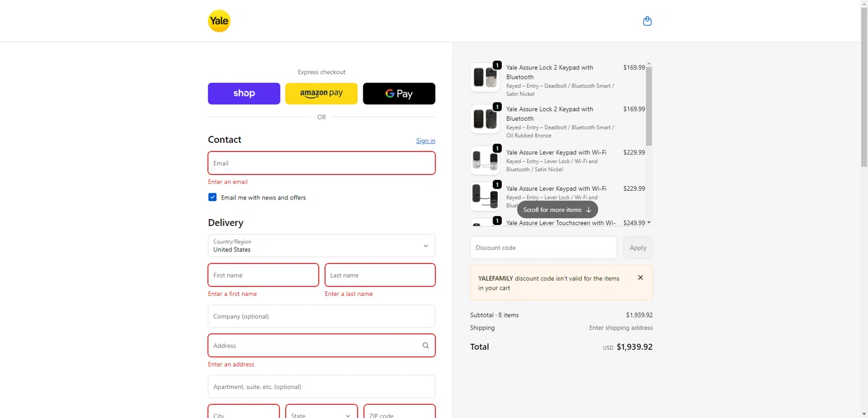
Task: Click the Last name field
Action: point(380,275)
